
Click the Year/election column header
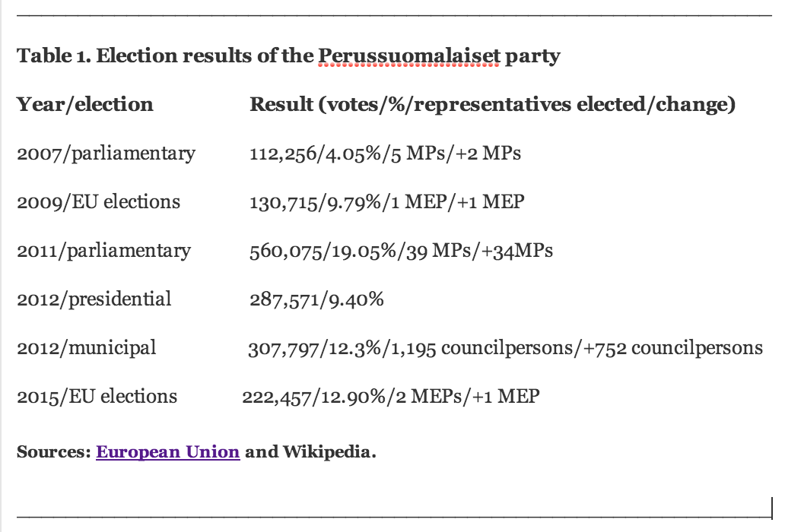[85, 104]
